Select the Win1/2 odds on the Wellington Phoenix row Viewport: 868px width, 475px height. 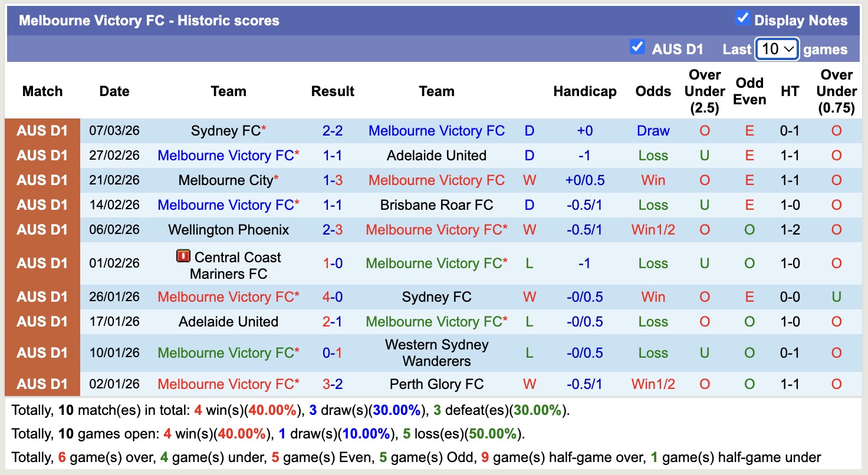click(x=653, y=230)
